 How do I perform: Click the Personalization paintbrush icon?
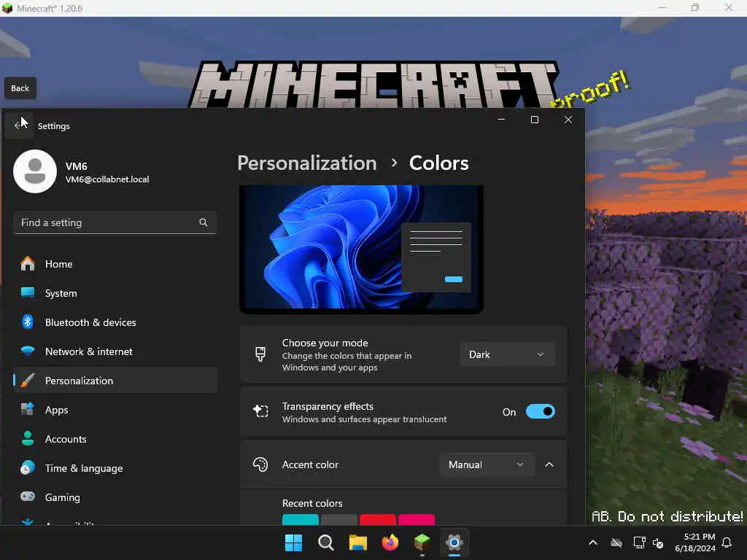(x=28, y=380)
